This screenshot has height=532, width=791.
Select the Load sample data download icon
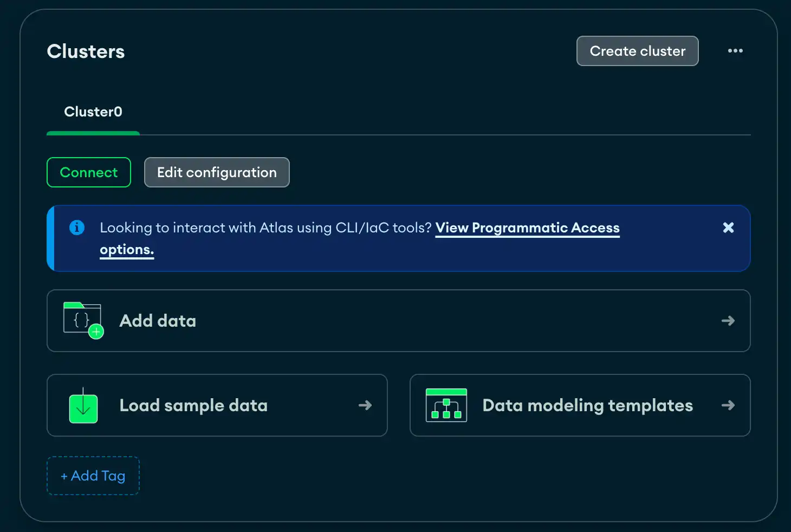point(83,405)
